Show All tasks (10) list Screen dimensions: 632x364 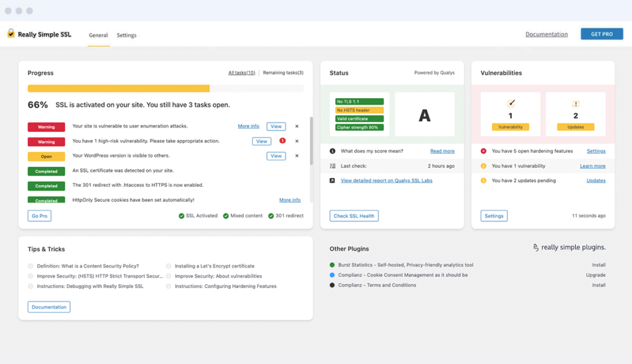pos(241,73)
